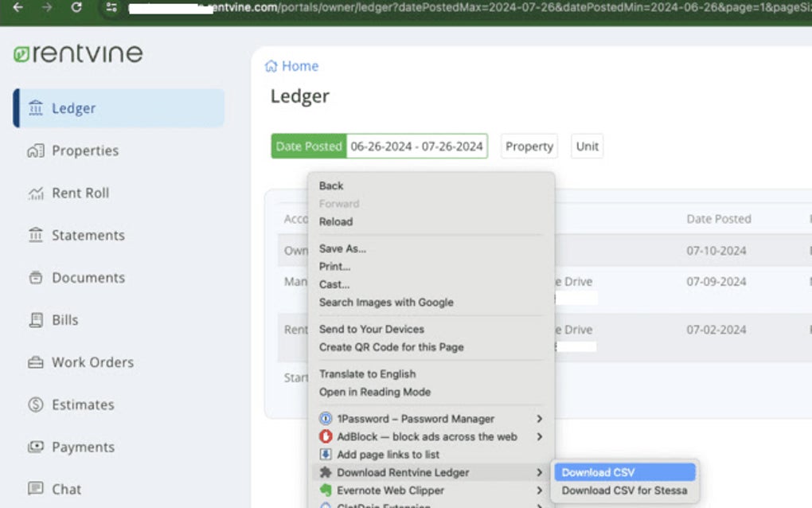Image resolution: width=812 pixels, height=508 pixels.
Task: View Documents using its sidebar icon
Action: [35, 277]
